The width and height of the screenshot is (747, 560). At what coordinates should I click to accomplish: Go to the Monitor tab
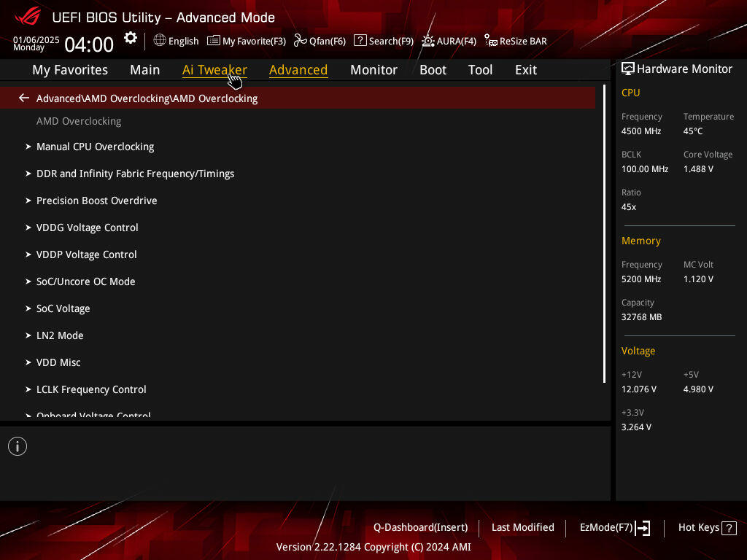(x=373, y=70)
